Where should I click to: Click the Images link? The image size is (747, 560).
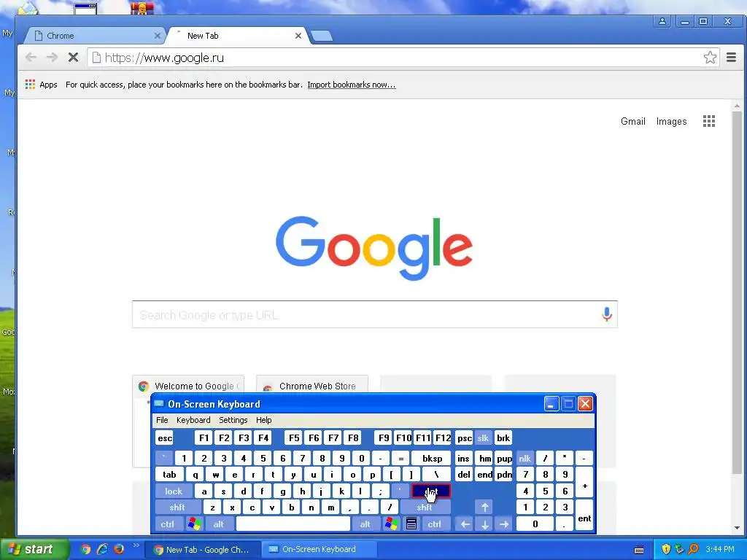(672, 122)
